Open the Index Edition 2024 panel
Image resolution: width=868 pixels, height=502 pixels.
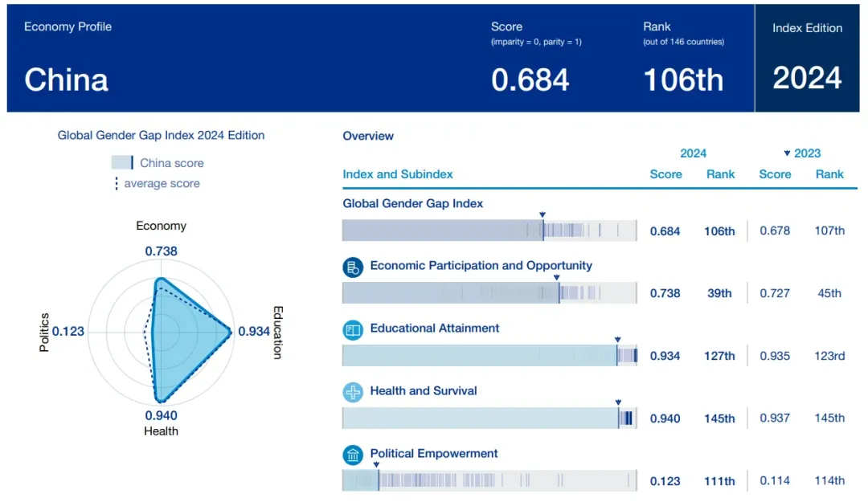[x=806, y=58]
